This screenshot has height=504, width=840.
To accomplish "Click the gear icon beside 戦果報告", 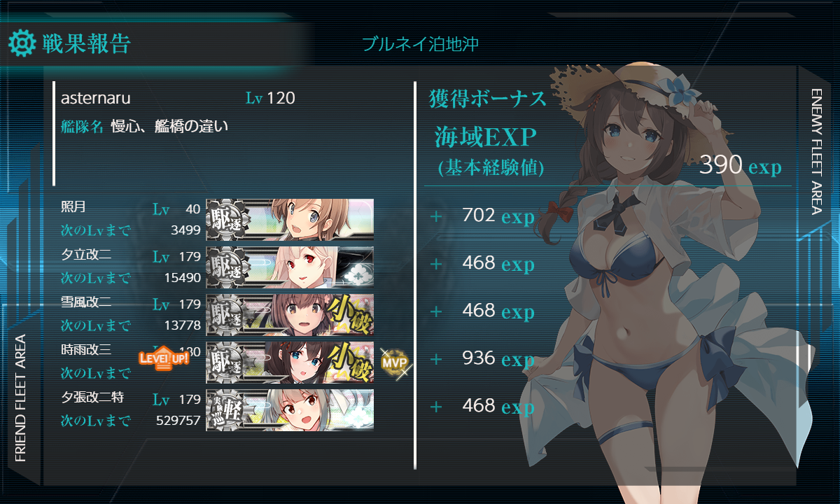I will 22,43.
